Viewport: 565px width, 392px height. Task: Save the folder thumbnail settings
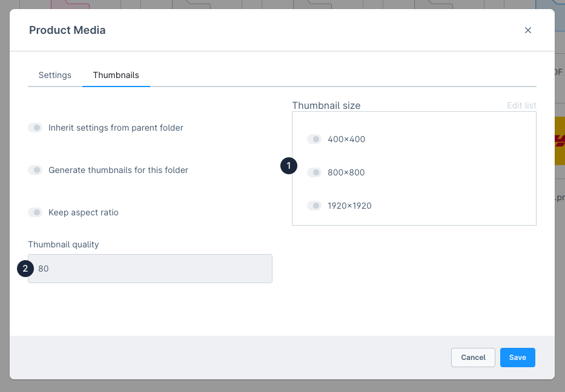pyautogui.click(x=517, y=358)
